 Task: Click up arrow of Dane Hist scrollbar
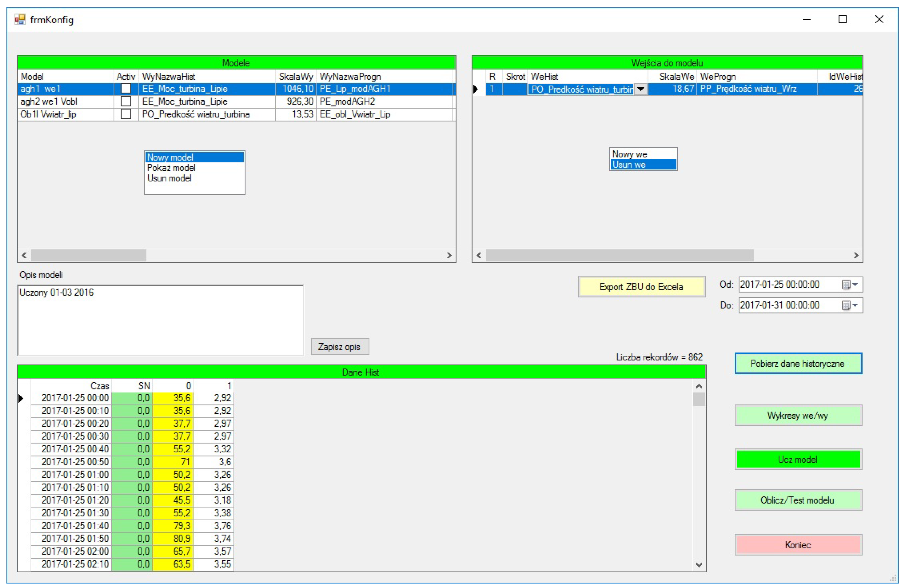(699, 386)
